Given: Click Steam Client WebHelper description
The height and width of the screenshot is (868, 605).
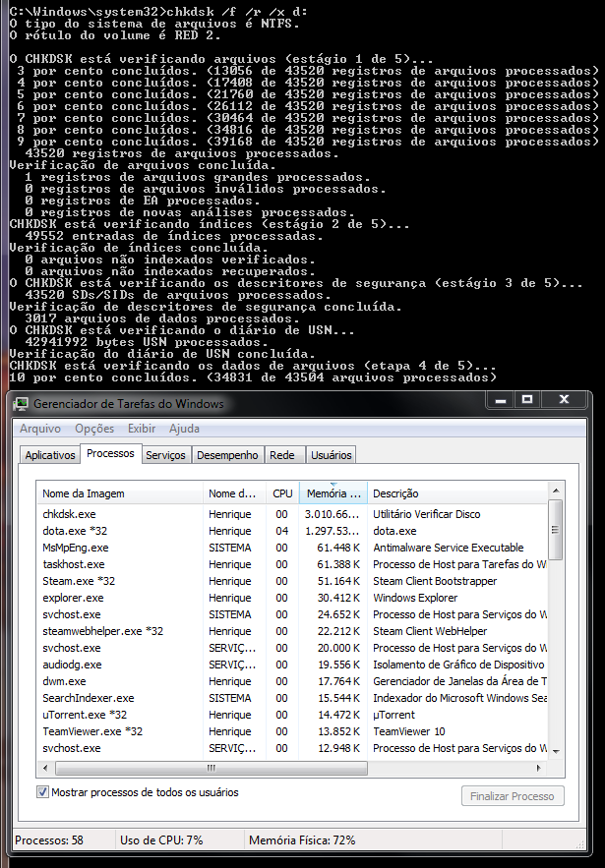Looking at the screenshot, I should (430, 631).
